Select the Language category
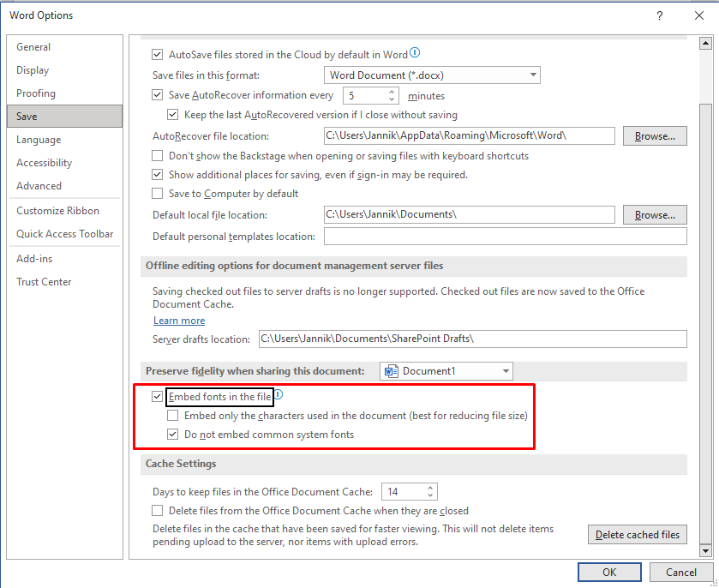The image size is (719, 588). 64,140
